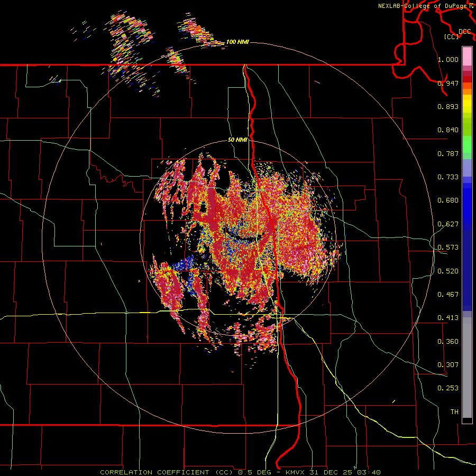Click the 1.000 value on the color scale
Viewport: 476px width, 476px height.
point(448,59)
